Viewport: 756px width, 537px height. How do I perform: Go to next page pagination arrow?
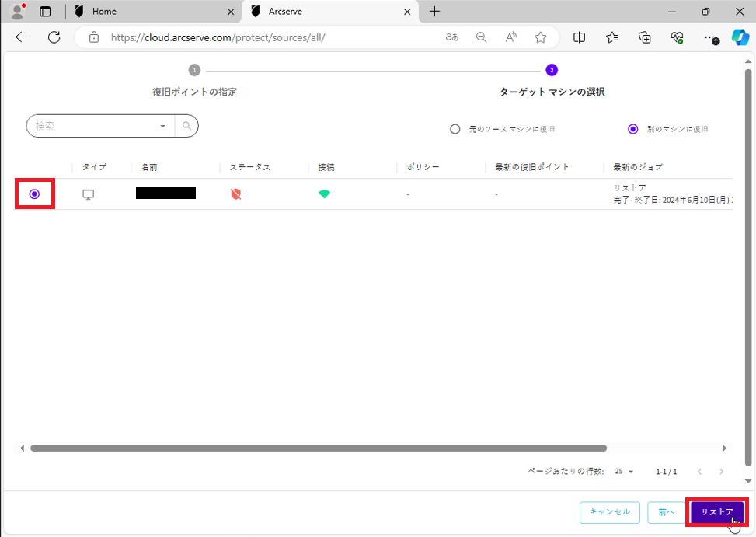point(721,472)
